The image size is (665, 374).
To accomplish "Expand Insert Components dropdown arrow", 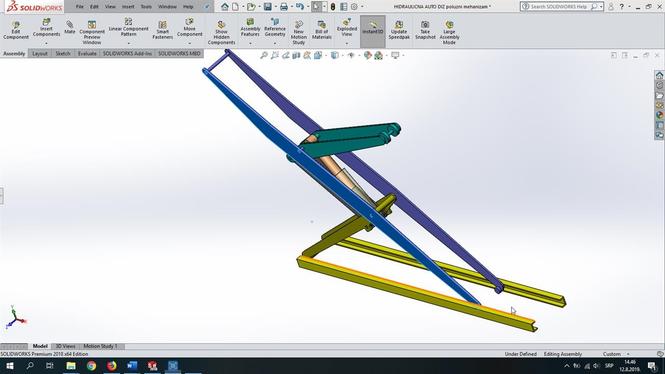I will pos(46,43).
